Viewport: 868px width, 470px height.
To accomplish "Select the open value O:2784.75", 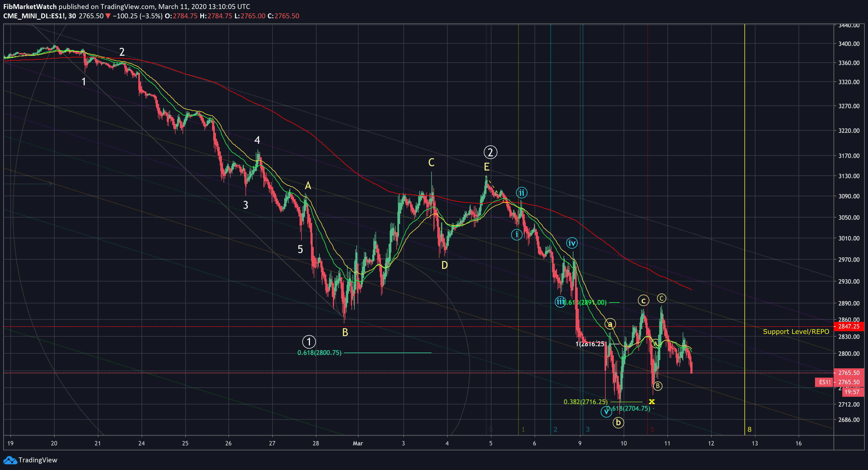I will tap(181, 16).
